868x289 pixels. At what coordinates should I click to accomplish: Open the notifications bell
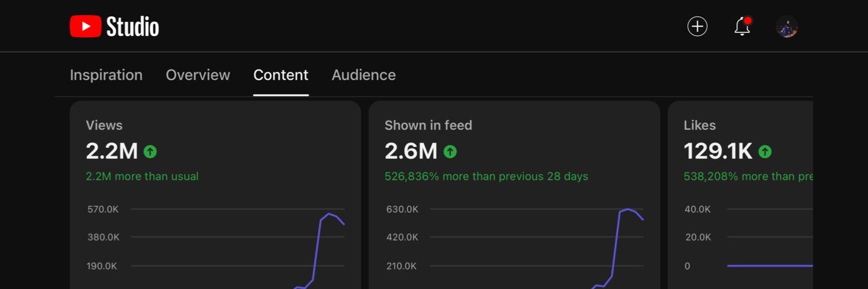coord(742,27)
